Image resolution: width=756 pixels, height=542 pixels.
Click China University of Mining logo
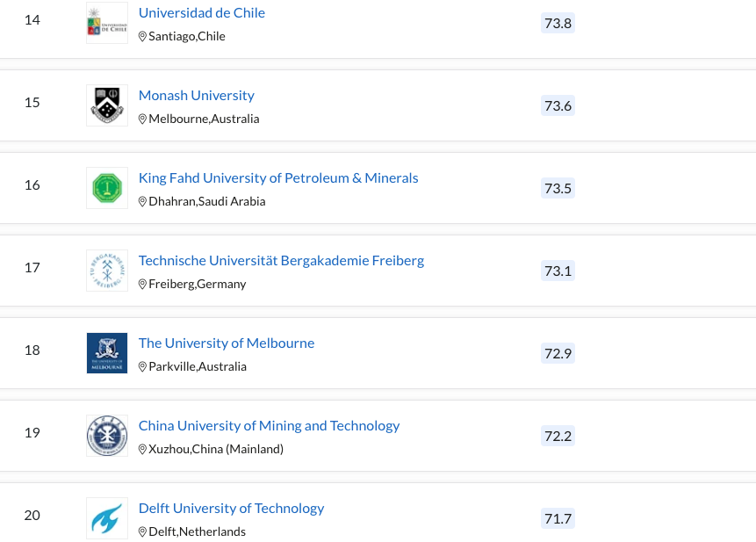pos(107,436)
